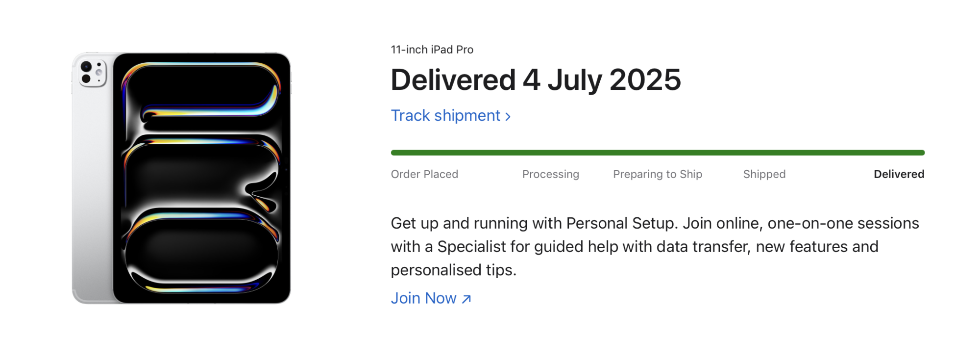Click the Track shipment chevron icon
This screenshot has height=340, width=980.
pyautogui.click(x=508, y=116)
